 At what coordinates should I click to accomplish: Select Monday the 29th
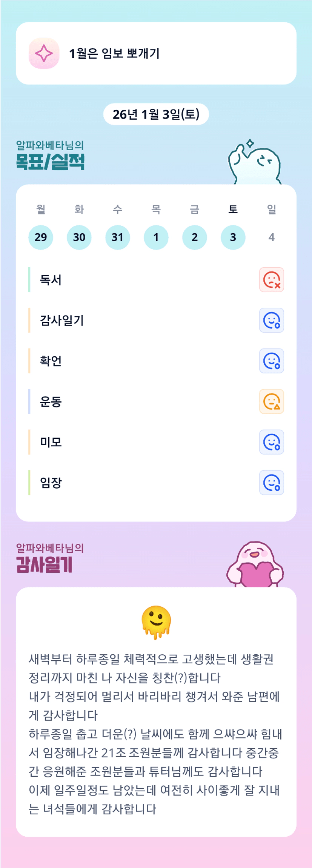41,237
